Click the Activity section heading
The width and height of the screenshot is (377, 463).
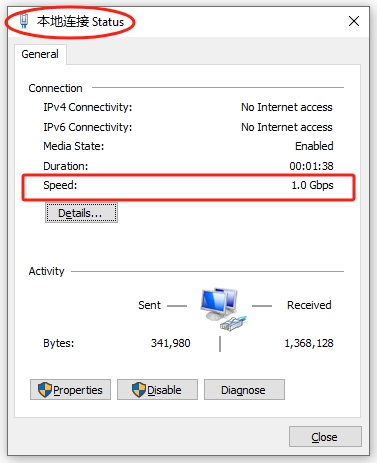[46, 271]
